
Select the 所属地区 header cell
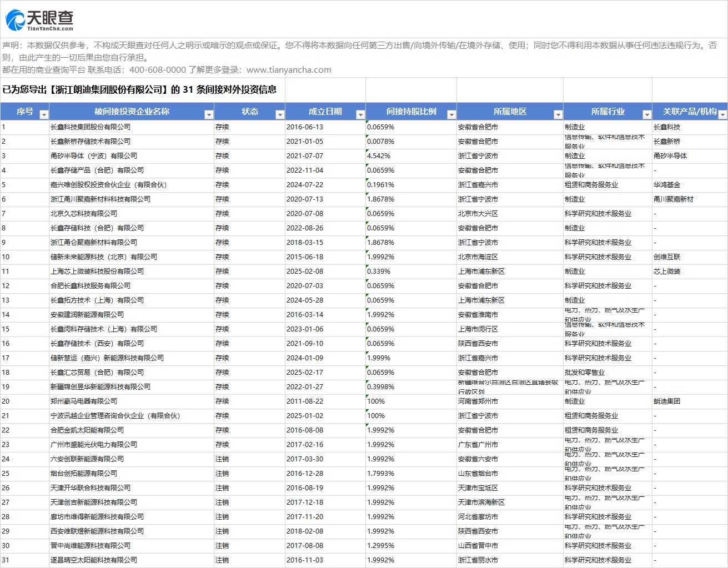click(x=510, y=112)
